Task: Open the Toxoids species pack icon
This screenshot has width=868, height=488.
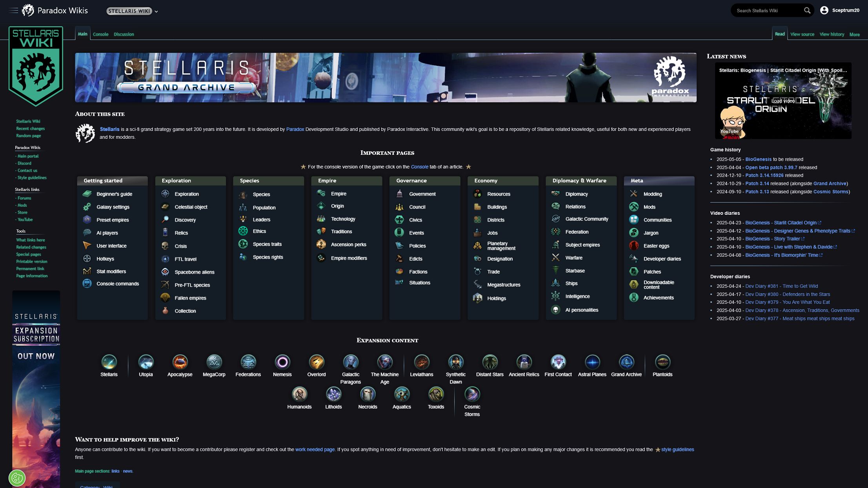Action: click(436, 394)
